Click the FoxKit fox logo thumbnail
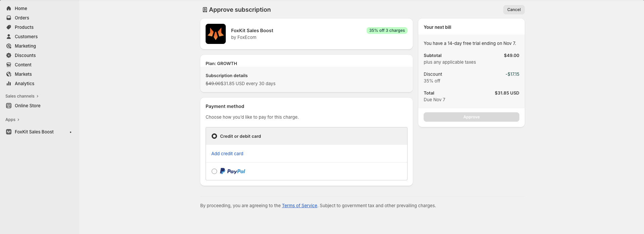This screenshot has width=644, height=234. coord(216,34)
